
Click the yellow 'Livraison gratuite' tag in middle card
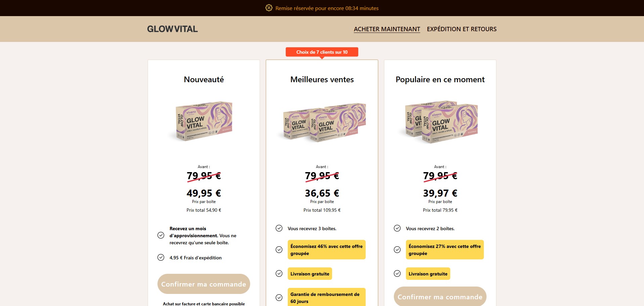click(310, 274)
